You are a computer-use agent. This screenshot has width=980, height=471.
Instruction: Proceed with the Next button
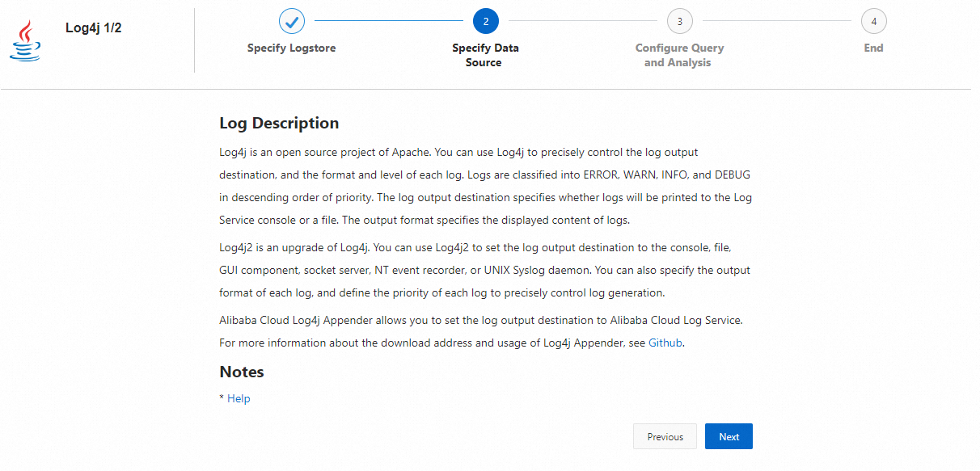point(729,436)
